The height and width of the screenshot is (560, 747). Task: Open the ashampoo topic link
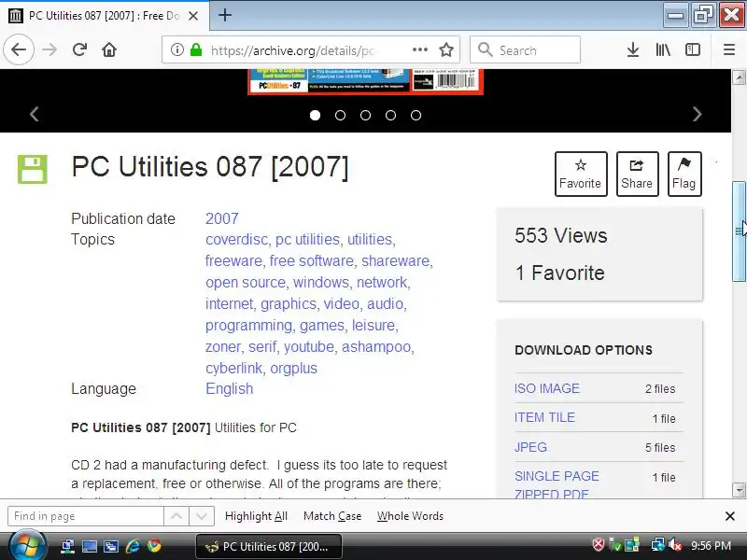376,346
